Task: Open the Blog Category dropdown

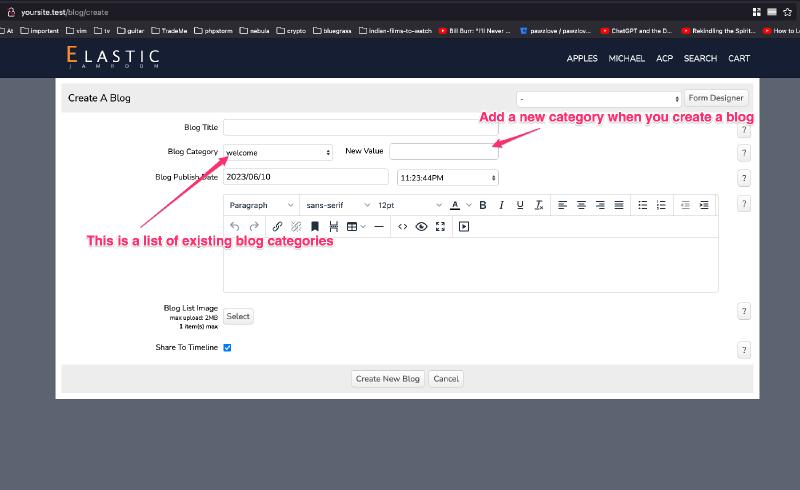Action: coord(278,153)
